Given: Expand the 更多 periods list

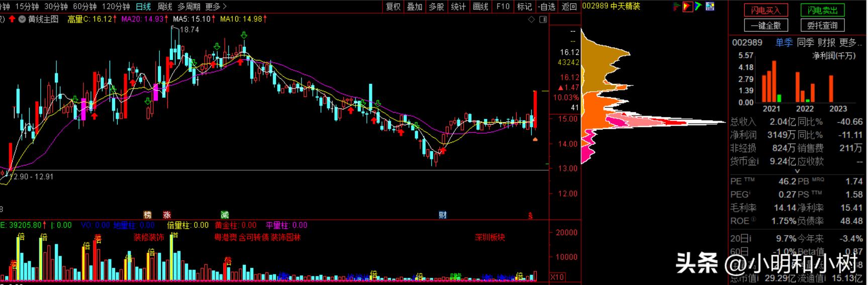Looking at the screenshot, I should tap(216, 7).
